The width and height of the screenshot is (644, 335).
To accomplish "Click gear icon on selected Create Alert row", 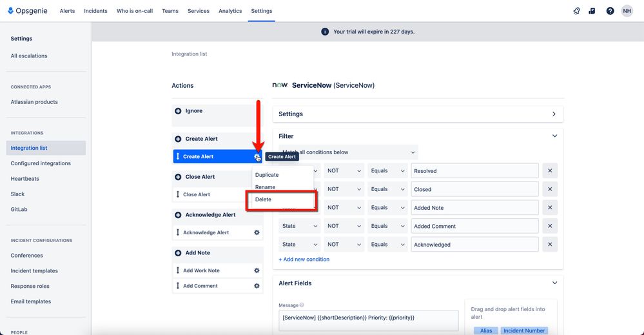I will (257, 157).
